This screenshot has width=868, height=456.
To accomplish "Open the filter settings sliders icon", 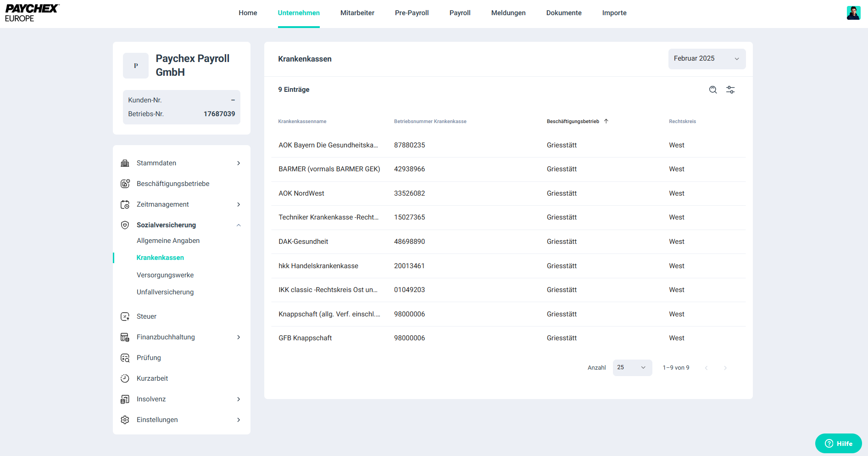I will click(730, 90).
